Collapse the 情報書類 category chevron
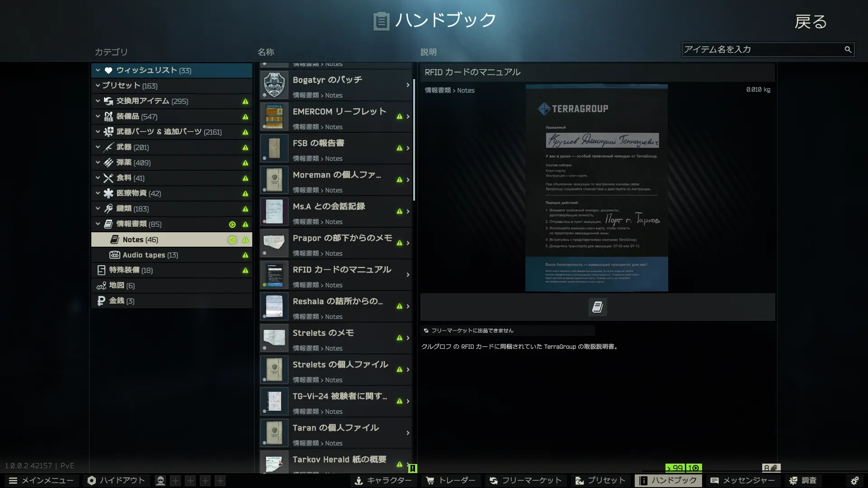This screenshot has width=868, height=488. [98, 224]
